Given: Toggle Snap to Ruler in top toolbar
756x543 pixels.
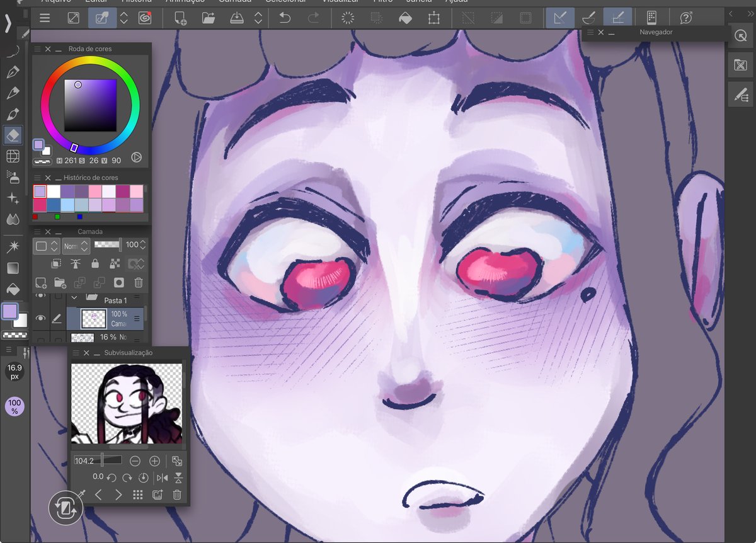Looking at the screenshot, I should [x=560, y=18].
